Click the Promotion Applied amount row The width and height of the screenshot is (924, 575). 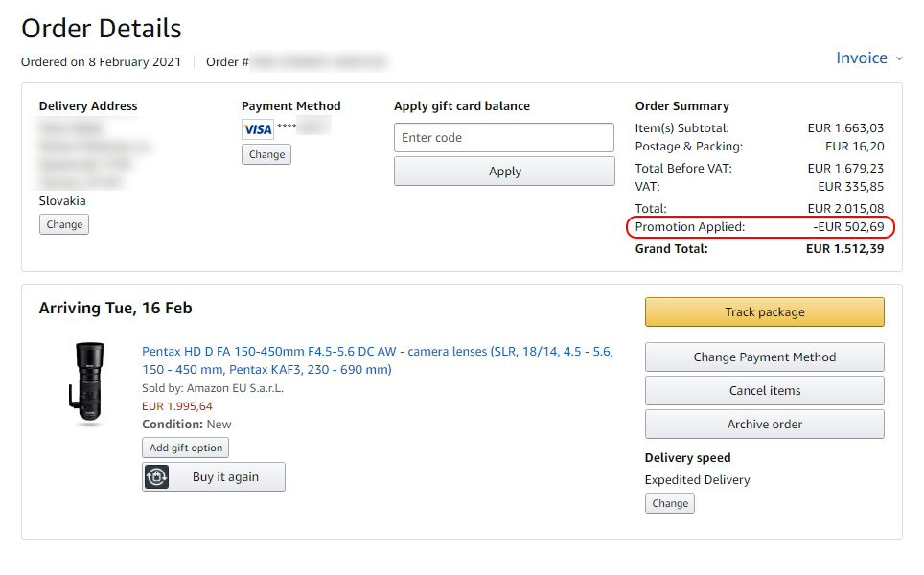pos(760,227)
